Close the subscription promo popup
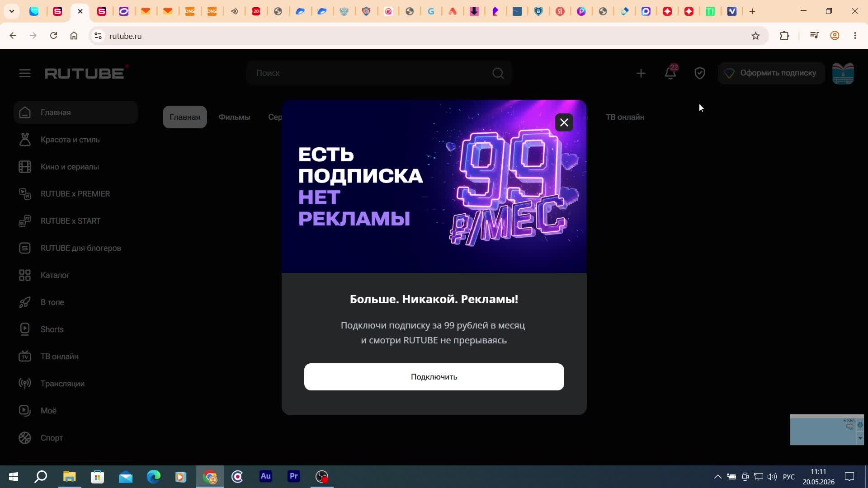868x488 pixels. click(x=564, y=122)
